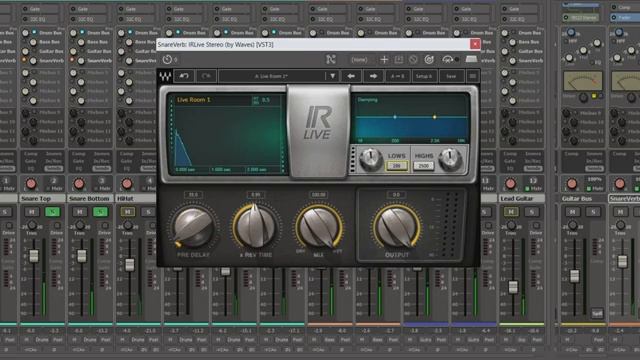Toggle mute on Snare Bottom channel
Image resolution: width=640 pixels, height=360 pixels.
(x=80, y=211)
